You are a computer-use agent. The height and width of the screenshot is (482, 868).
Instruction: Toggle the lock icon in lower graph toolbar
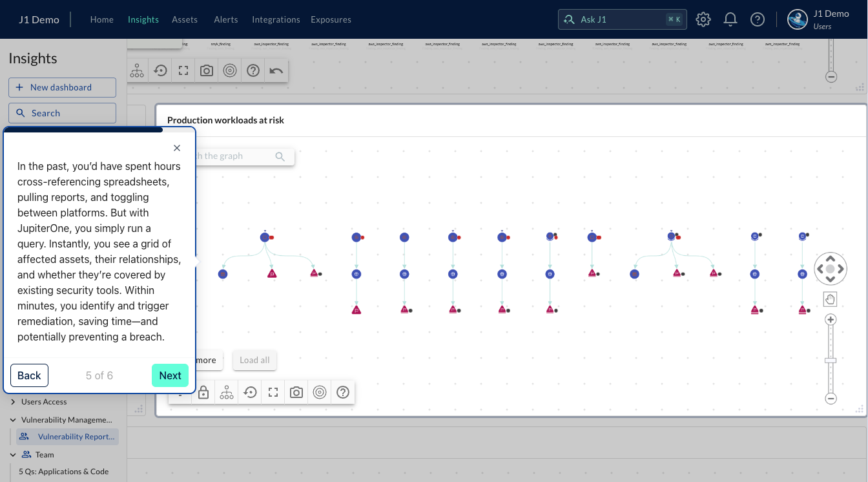coord(203,392)
